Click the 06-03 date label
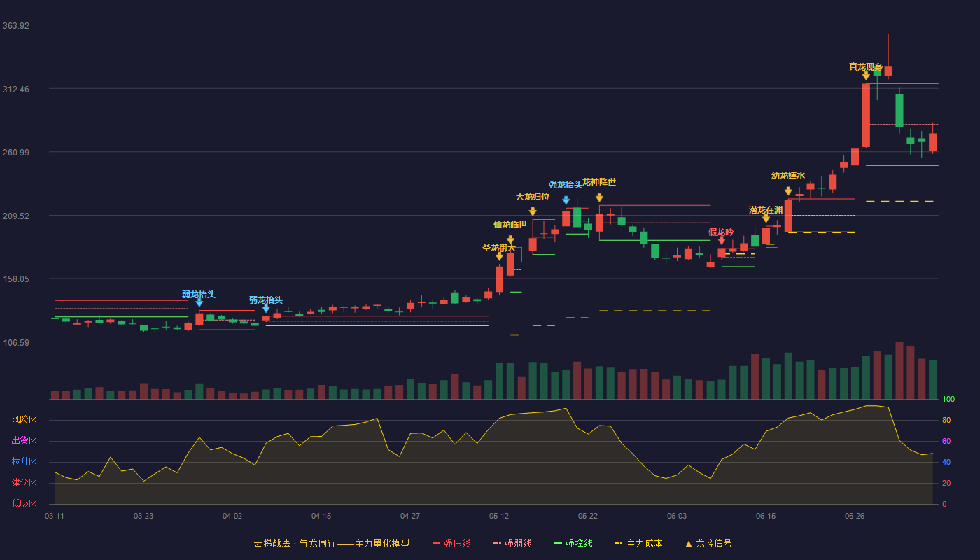The height and width of the screenshot is (560, 980). tap(677, 516)
